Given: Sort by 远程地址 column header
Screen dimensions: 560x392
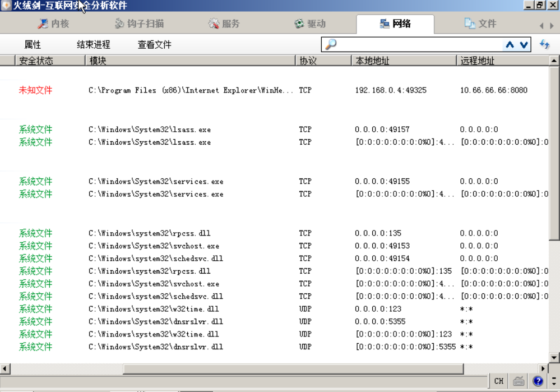Looking at the screenshot, I should click(503, 61).
